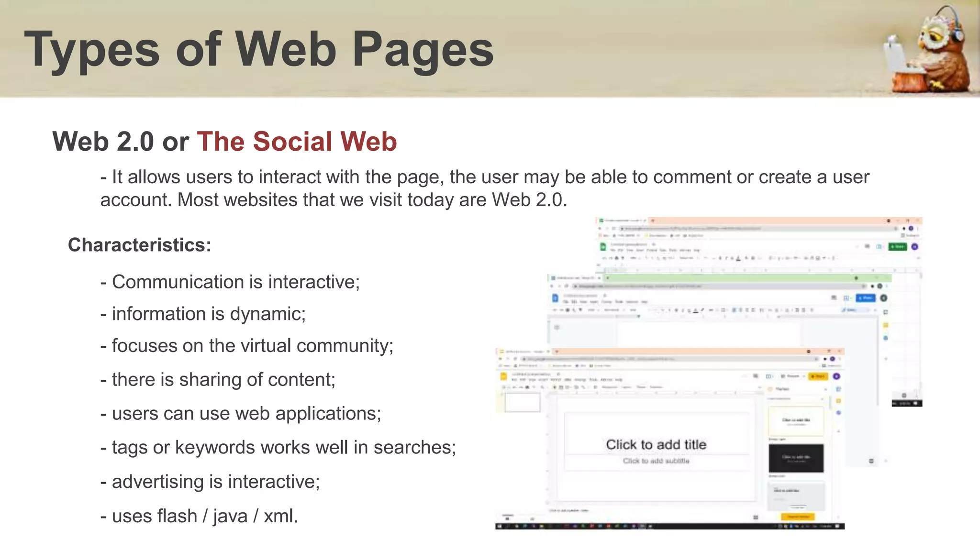Click the yellow Import theme button

pos(798,517)
